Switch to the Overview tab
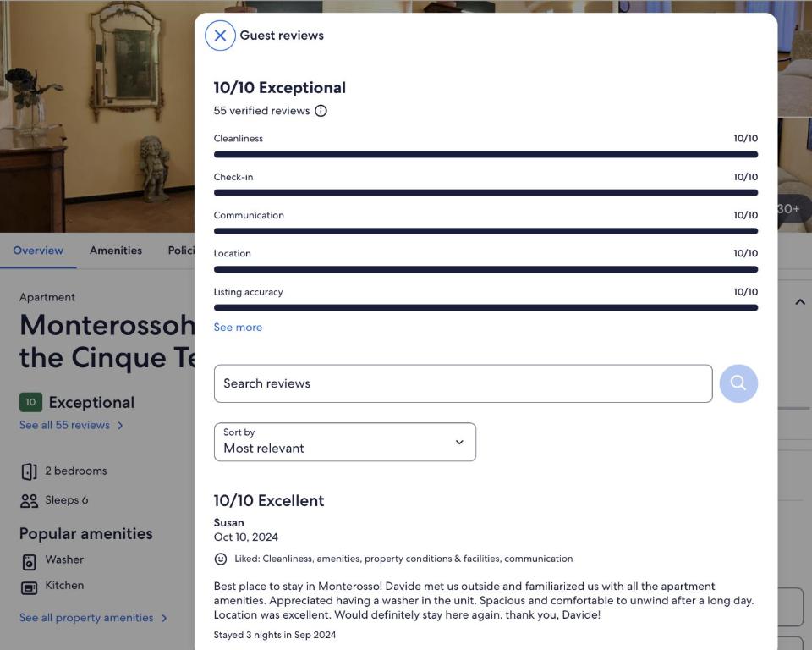The width and height of the screenshot is (812, 650). [38, 251]
